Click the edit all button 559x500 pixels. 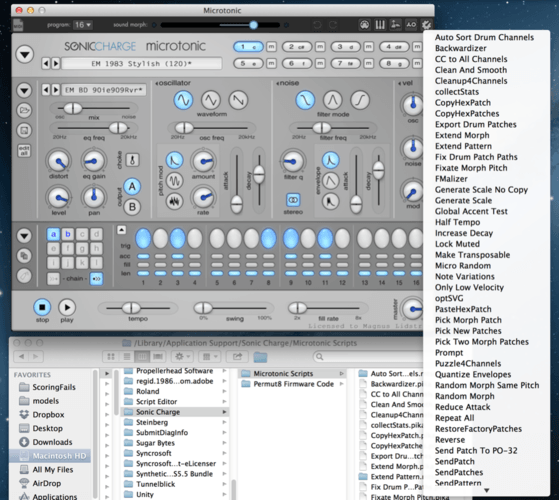[x=24, y=150]
